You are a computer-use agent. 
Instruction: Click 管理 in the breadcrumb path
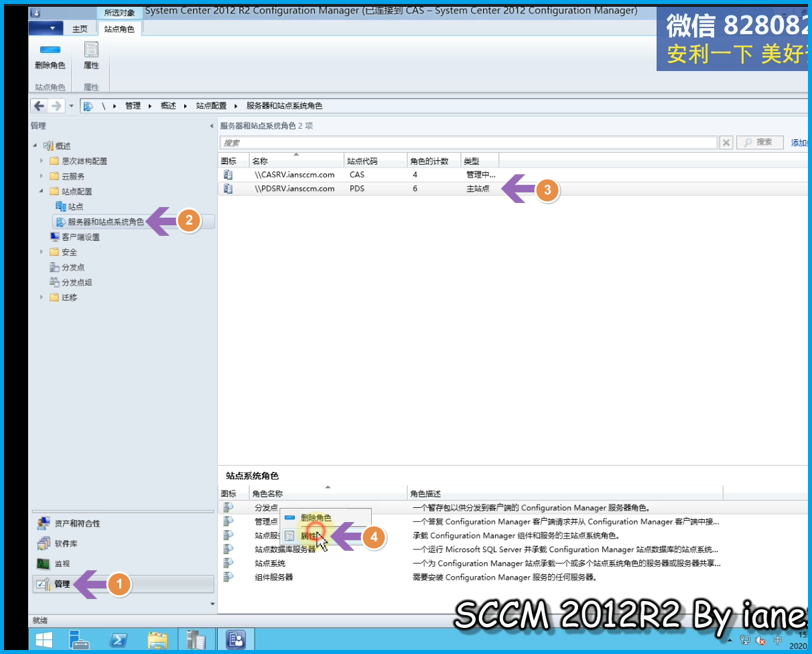[x=133, y=106]
